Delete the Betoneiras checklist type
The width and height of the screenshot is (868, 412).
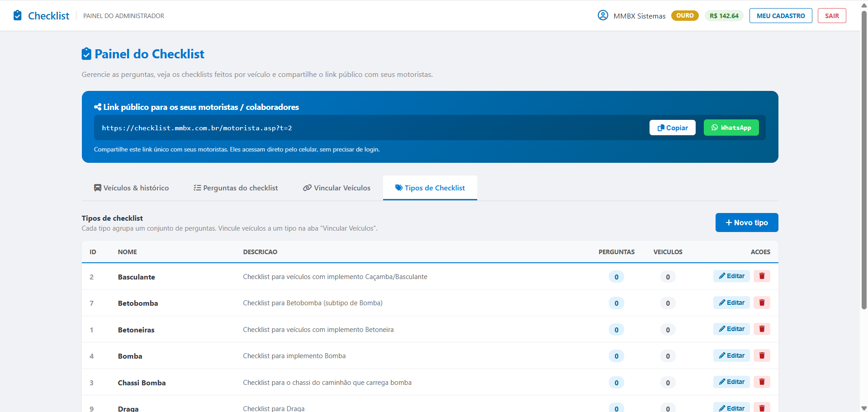pyautogui.click(x=762, y=329)
